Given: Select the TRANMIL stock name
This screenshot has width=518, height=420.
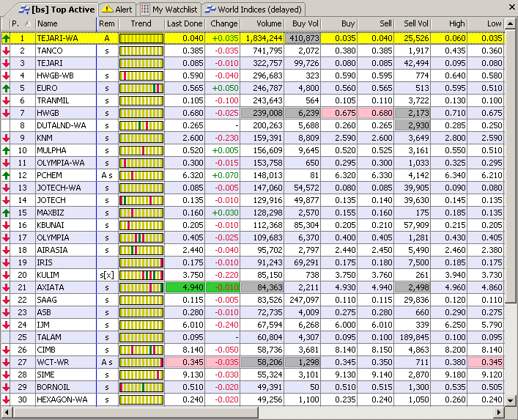Looking at the screenshot, I should 53,101.
